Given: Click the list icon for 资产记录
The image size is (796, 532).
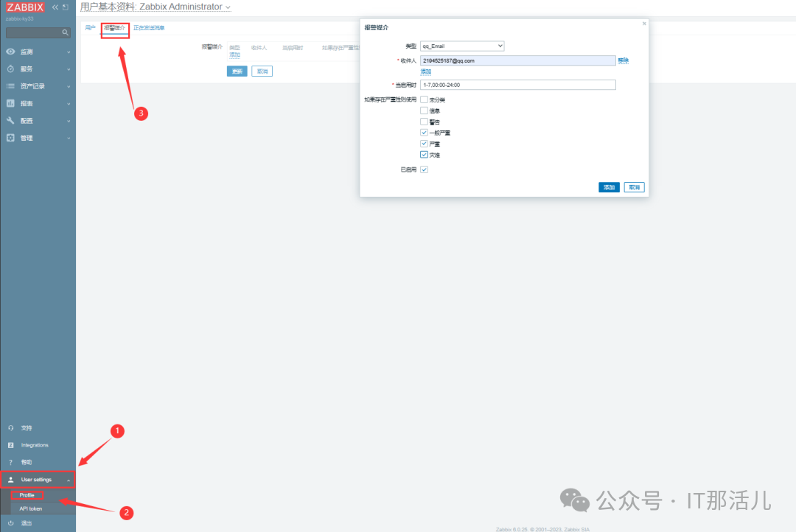Looking at the screenshot, I should coord(10,86).
